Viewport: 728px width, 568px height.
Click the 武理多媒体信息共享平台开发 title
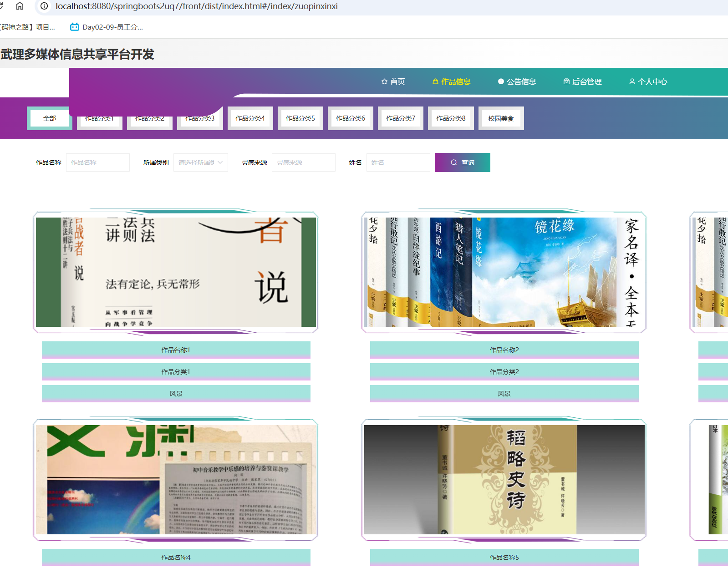(77, 54)
